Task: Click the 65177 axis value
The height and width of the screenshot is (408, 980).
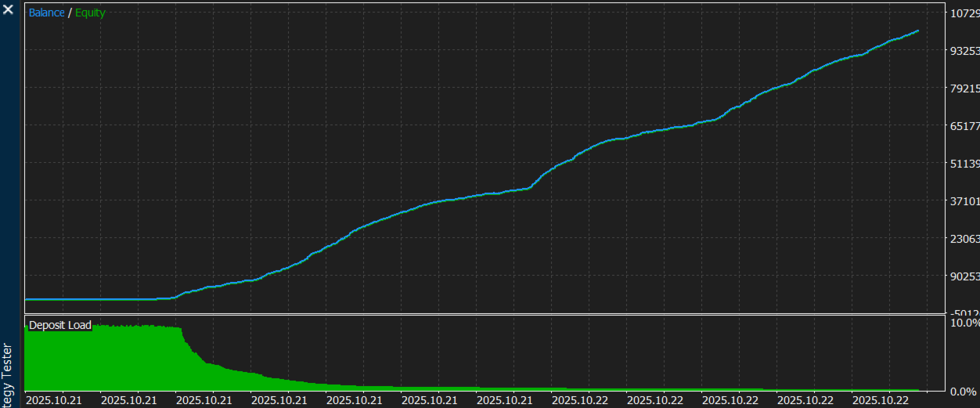Action: pos(964,125)
